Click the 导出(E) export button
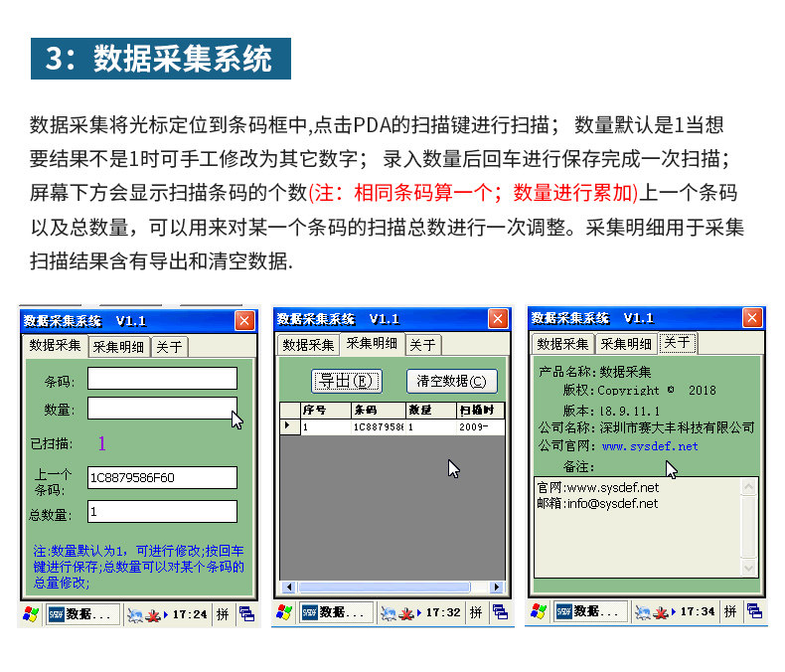This screenshot has height=672, width=785. point(347,381)
